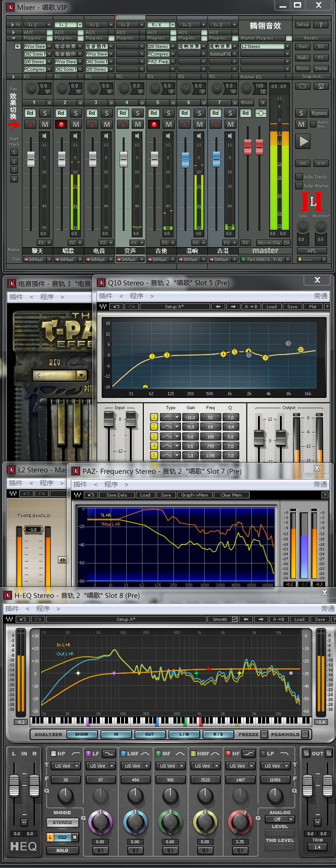The image size is (336, 868).
Task: Toggle the FREEZE checkbox in H-EQ
Action: 264,734
